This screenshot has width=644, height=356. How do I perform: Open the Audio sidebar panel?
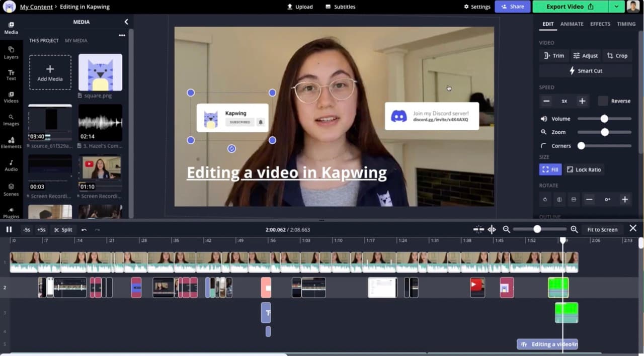11,165
